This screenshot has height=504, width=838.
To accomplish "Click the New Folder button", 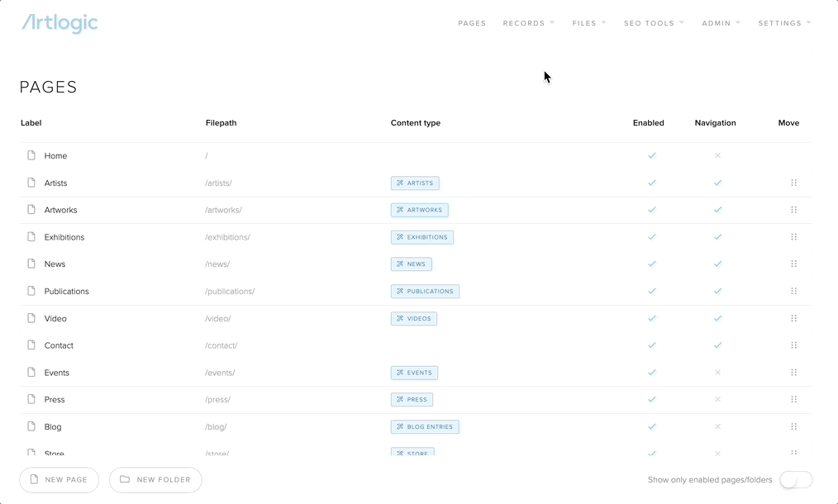I will (155, 479).
